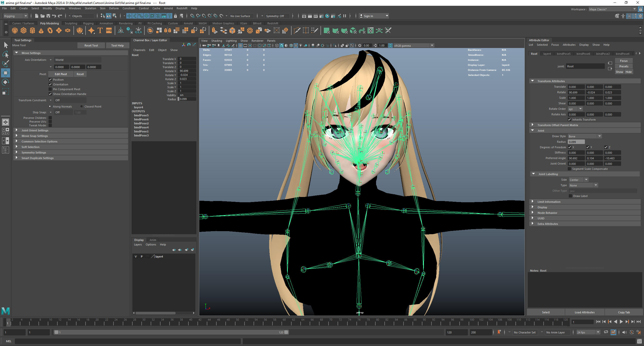Viewport: 644px width, 346px height.
Task: Collapse the Transform Attributes section
Action: click(x=585, y=81)
